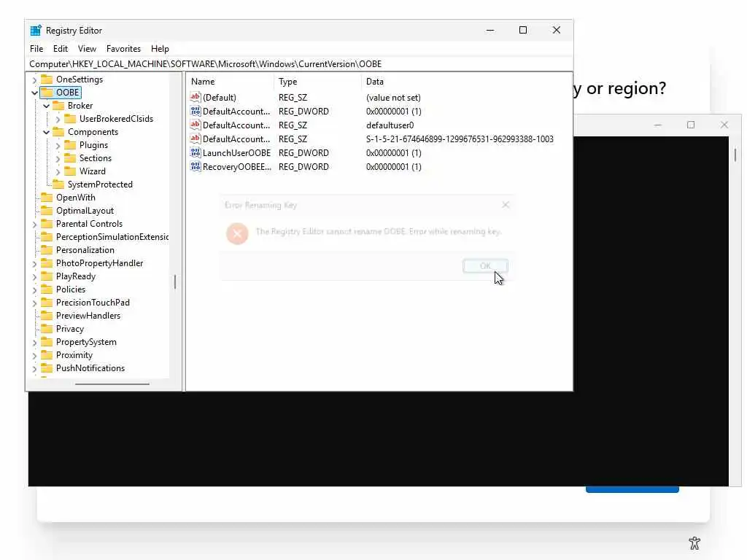
Task: Open the Edit menu
Action: coord(61,49)
